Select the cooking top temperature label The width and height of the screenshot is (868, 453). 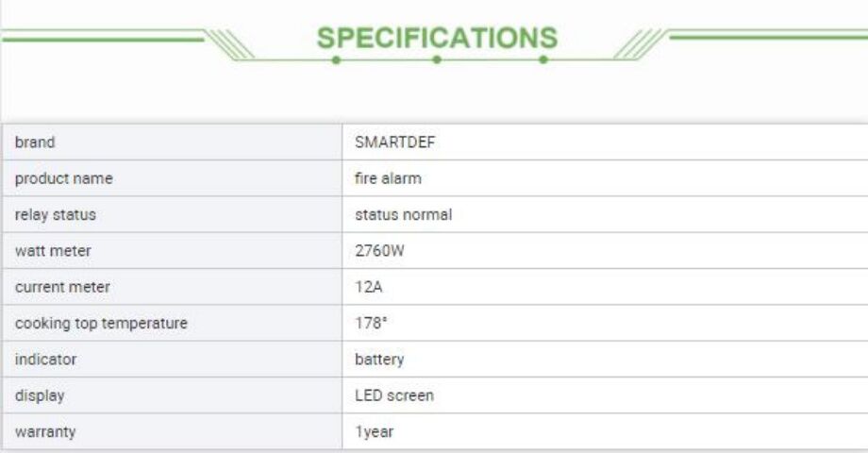[101, 324]
